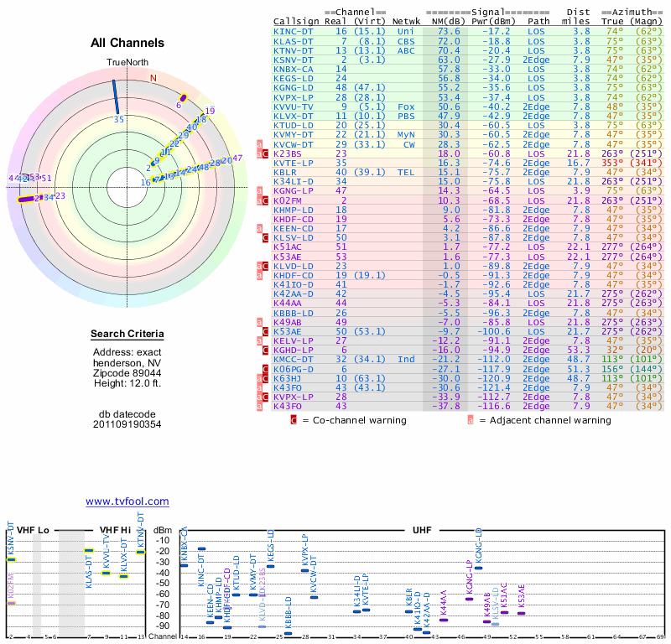Click the KLAS-DT signal bar in VHF Hi chart

tap(88, 551)
